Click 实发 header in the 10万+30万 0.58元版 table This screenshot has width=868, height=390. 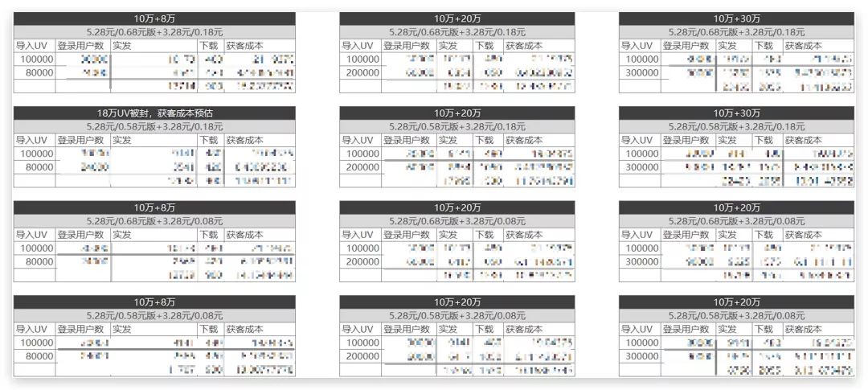click(727, 140)
